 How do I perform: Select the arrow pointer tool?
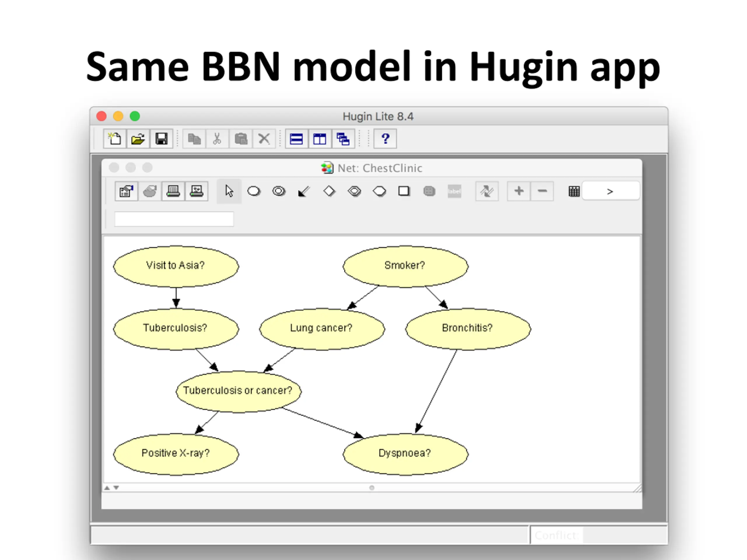click(x=229, y=191)
